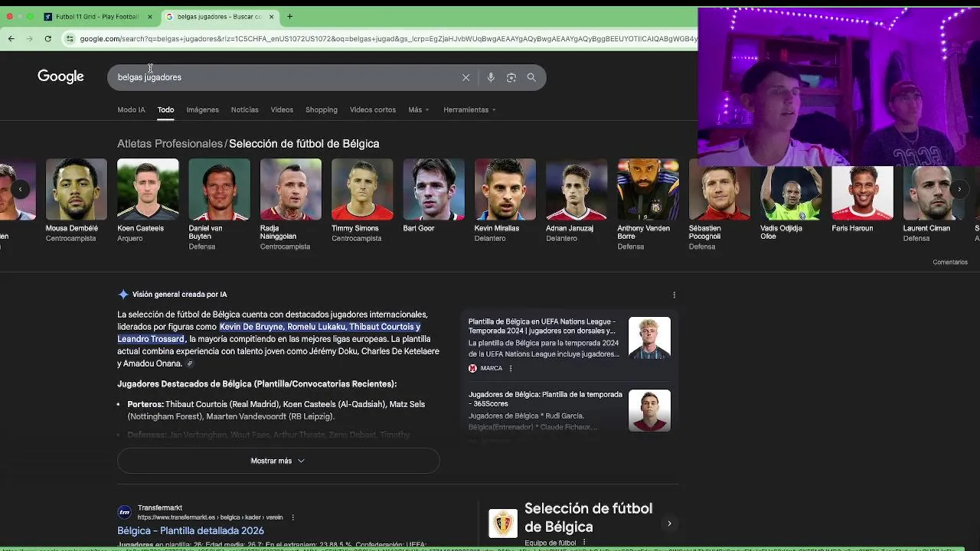Close the Futbol 11 Grid tab
This screenshot has height=551, width=980.
(150, 16)
